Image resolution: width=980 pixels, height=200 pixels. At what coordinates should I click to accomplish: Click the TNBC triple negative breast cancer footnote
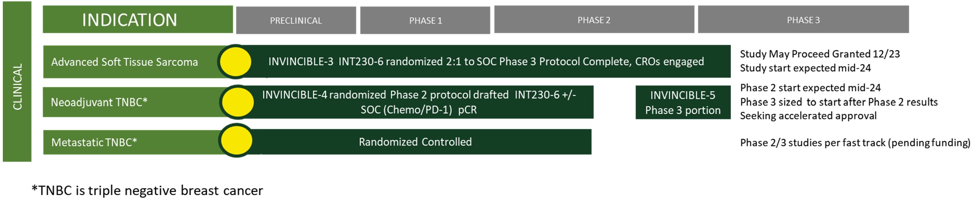(147, 190)
